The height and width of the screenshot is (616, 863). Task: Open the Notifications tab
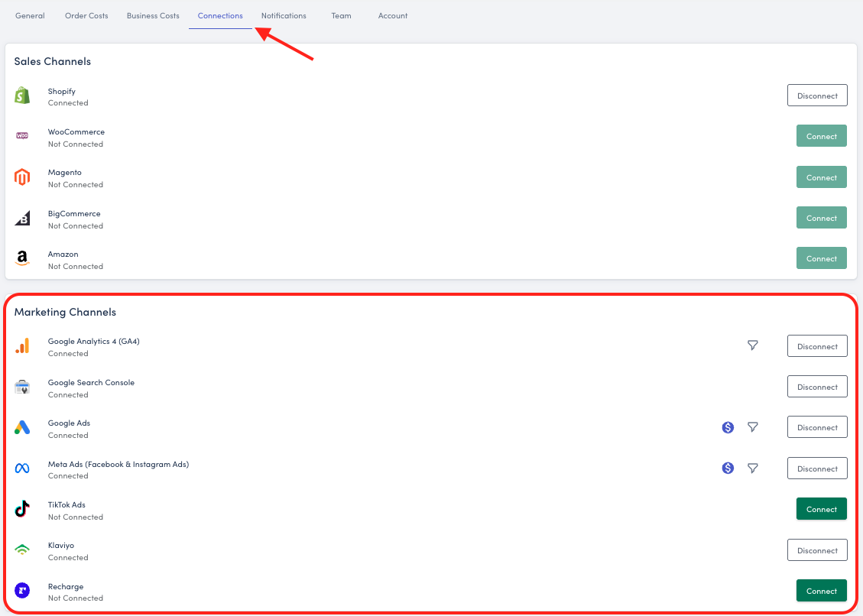[x=284, y=16]
